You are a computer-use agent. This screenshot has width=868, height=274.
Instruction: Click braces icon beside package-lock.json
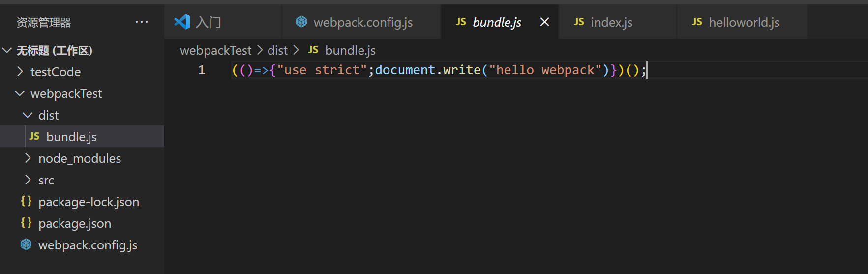click(26, 201)
